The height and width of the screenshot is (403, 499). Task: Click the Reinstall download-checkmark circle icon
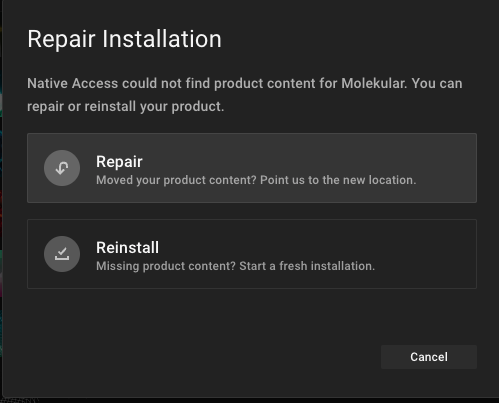click(x=62, y=254)
